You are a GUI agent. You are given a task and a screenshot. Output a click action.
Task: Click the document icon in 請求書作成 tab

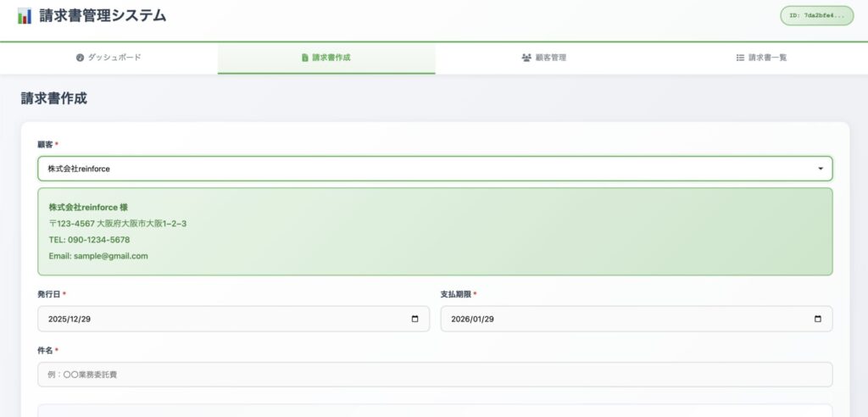(305, 58)
